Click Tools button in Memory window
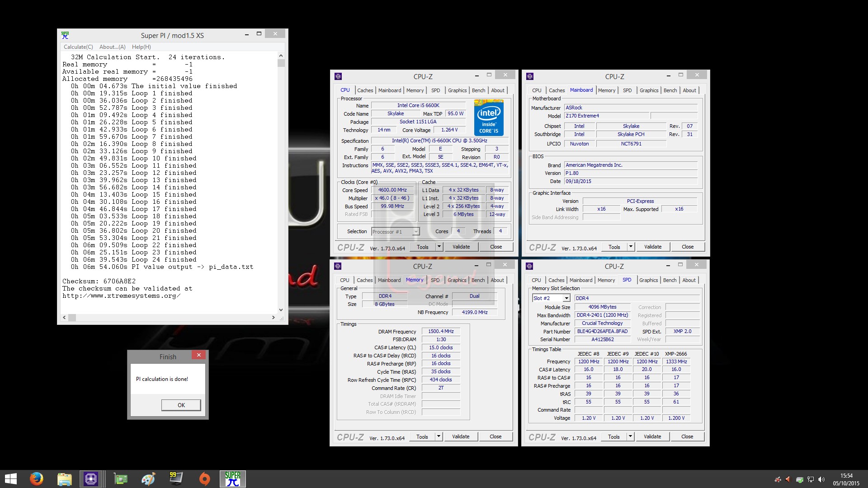This screenshot has width=868, height=488. click(x=422, y=436)
